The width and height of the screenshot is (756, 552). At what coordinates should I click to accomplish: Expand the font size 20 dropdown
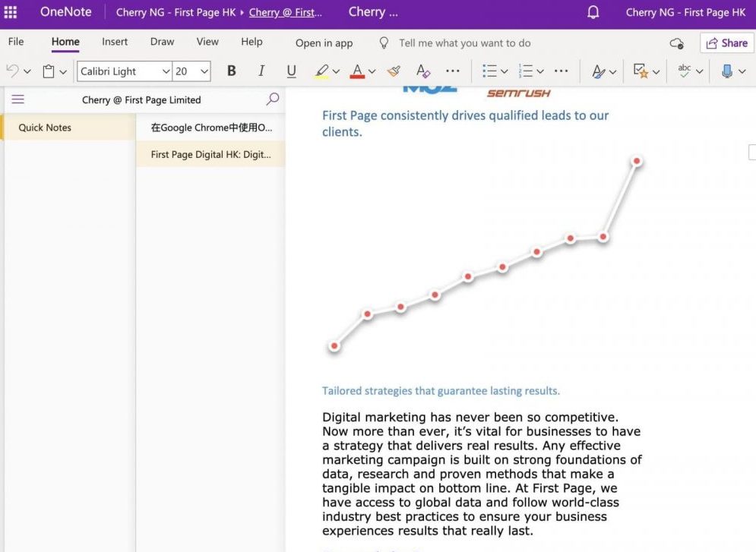pyautogui.click(x=204, y=71)
